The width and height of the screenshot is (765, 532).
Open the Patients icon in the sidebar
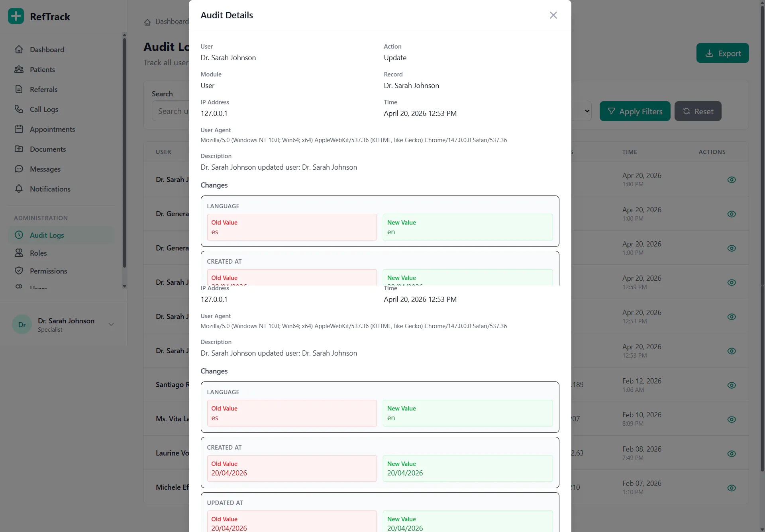[x=19, y=69]
